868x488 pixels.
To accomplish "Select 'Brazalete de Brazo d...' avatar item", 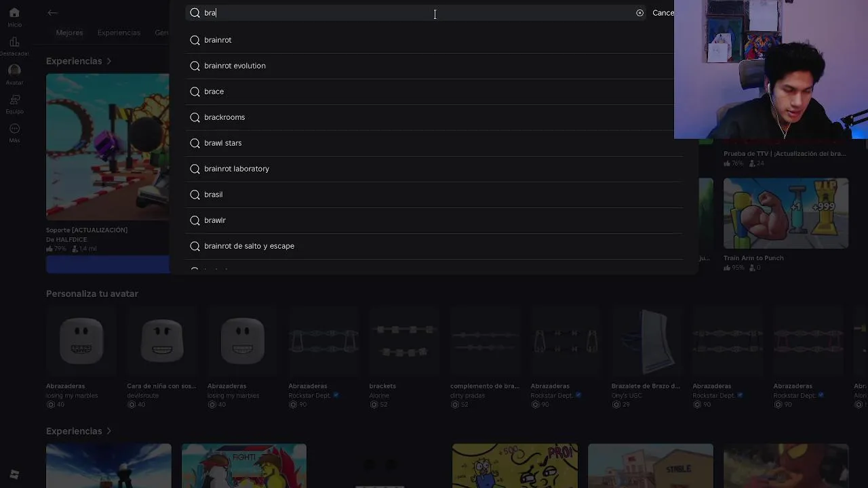I will click(x=647, y=341).
